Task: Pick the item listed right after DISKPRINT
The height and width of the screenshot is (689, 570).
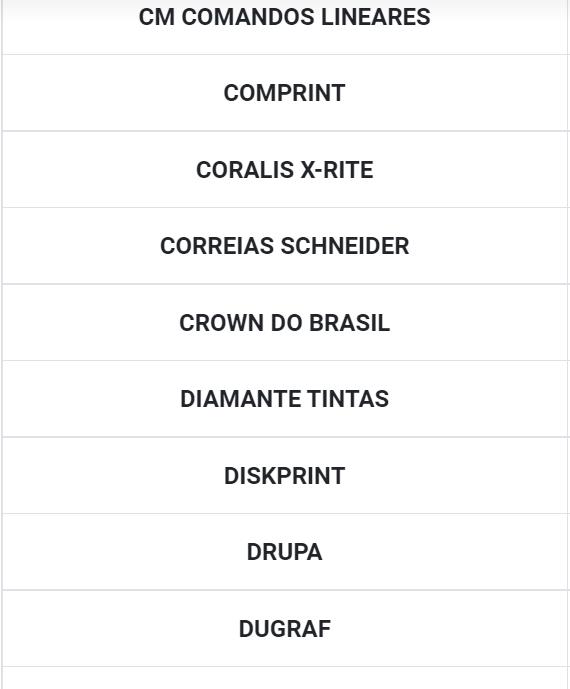Action: (x=285, y=552)
